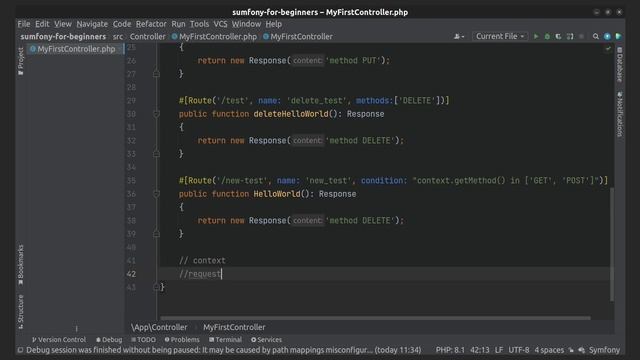Open the Database tool window
640x360 pixels.
(x=620, y=64)
